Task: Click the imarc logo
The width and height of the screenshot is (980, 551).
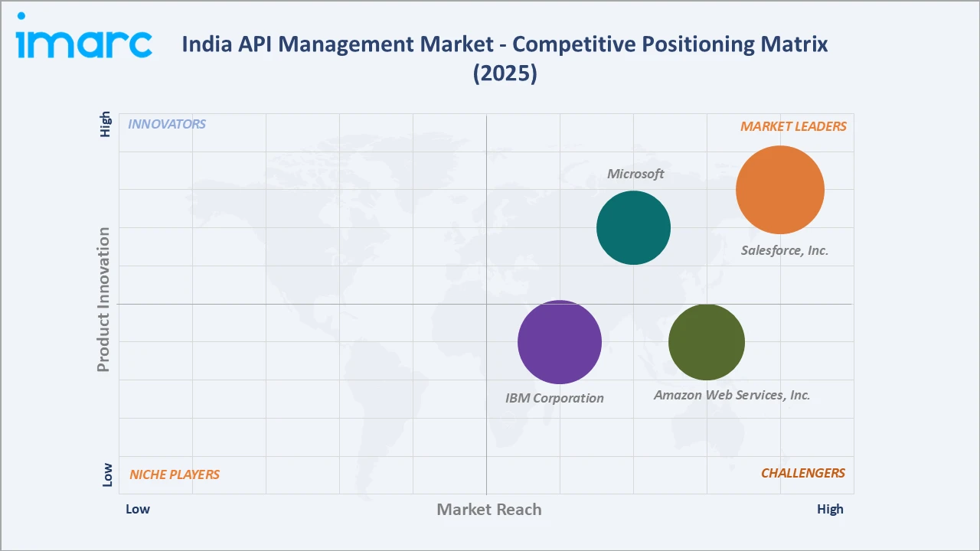Action: [x=84, y=35]
